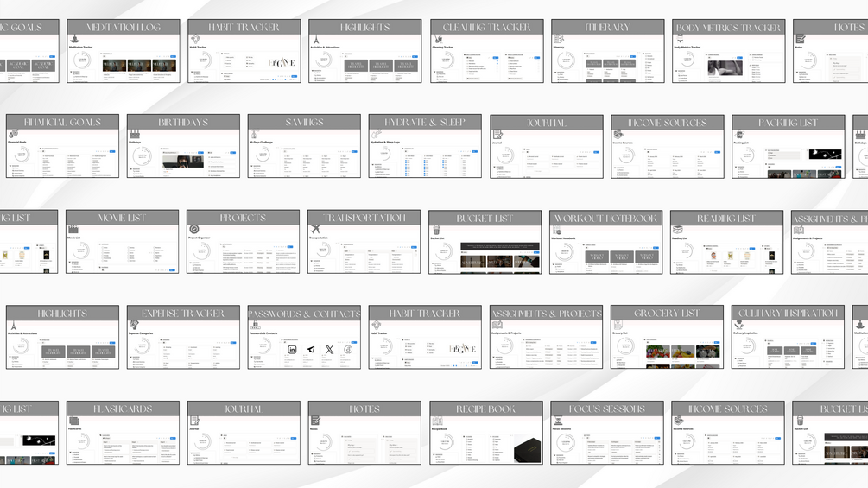Open the Body Metrics Tracker thumbnail
Screen dimensions: 868x488
(728, 51)
